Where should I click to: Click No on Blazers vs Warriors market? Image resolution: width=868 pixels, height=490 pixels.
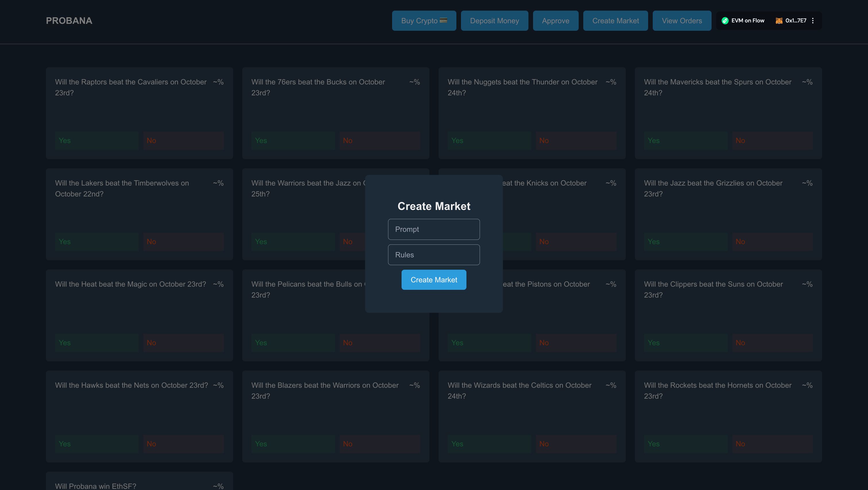click(380, 444)
